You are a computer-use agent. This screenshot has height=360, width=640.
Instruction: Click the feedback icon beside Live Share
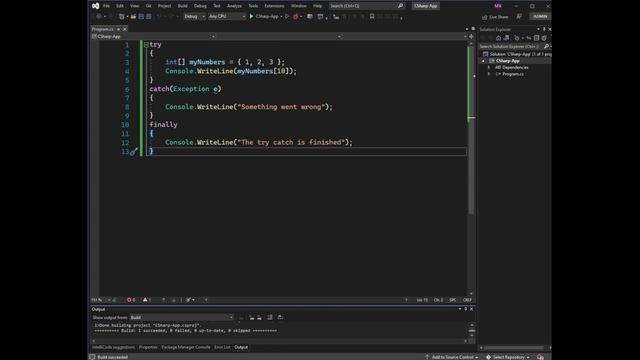coord(519,17)
